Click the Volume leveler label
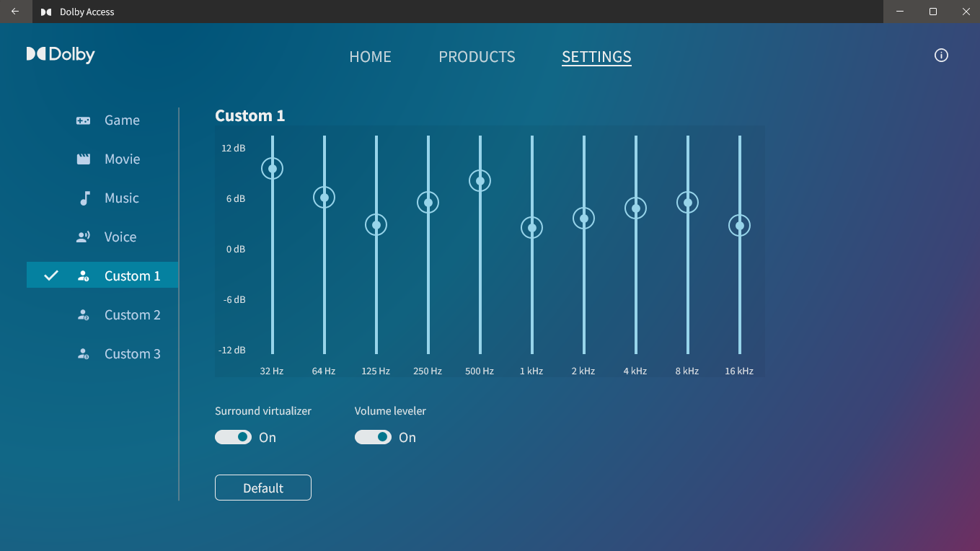980x551 pixels. [x=390, y=411]
